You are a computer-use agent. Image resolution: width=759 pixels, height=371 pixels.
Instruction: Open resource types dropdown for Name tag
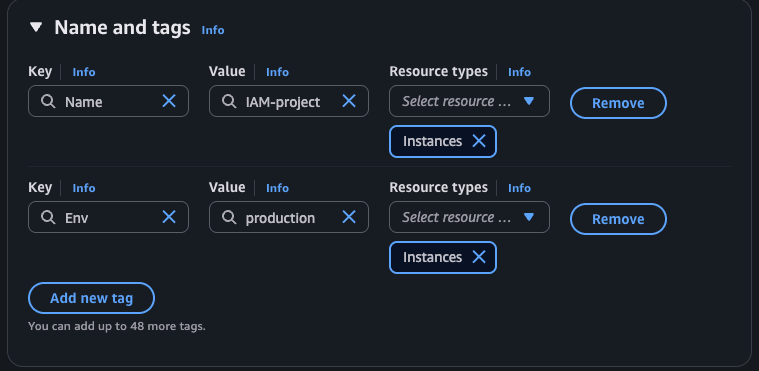pyautogui.click(x=469, y=101)
